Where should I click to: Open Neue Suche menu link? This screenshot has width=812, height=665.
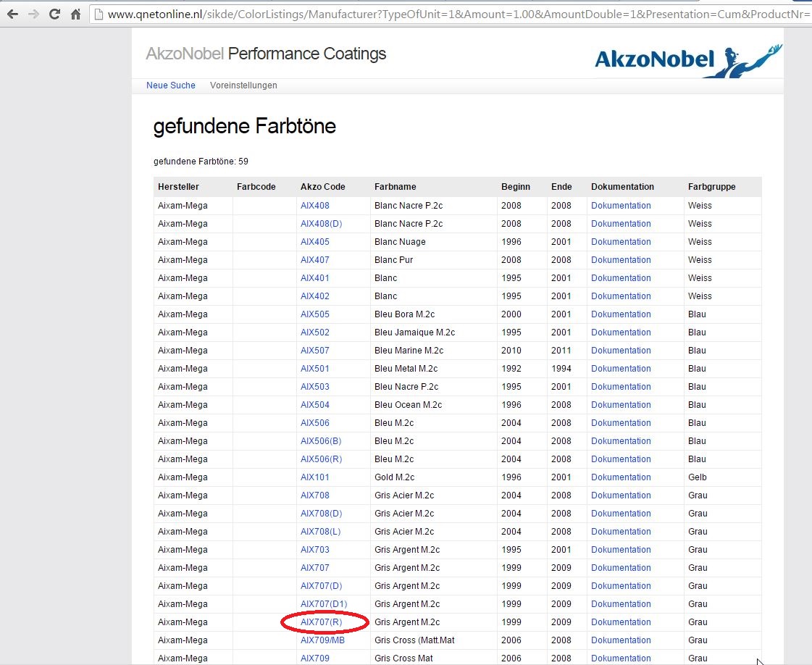[170, 85]
